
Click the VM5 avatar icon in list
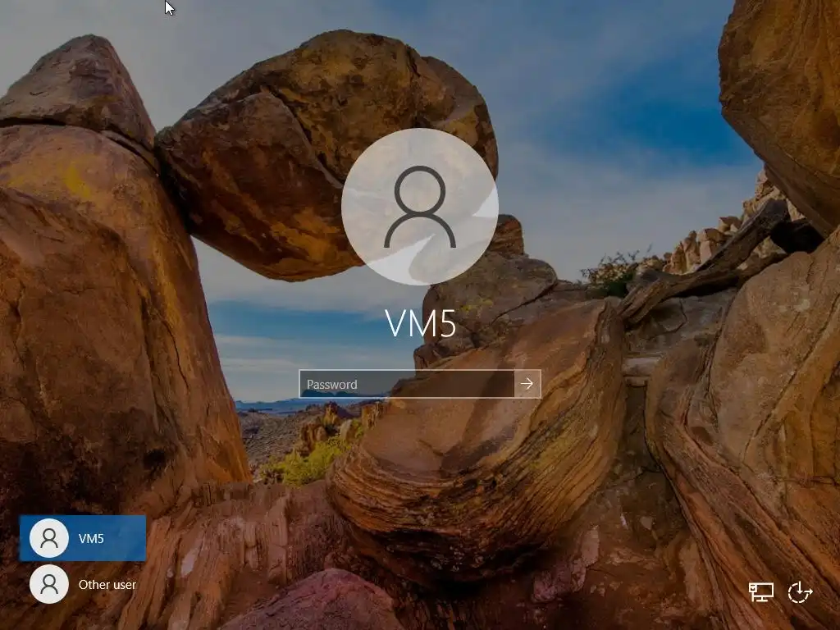click(49, 538)
